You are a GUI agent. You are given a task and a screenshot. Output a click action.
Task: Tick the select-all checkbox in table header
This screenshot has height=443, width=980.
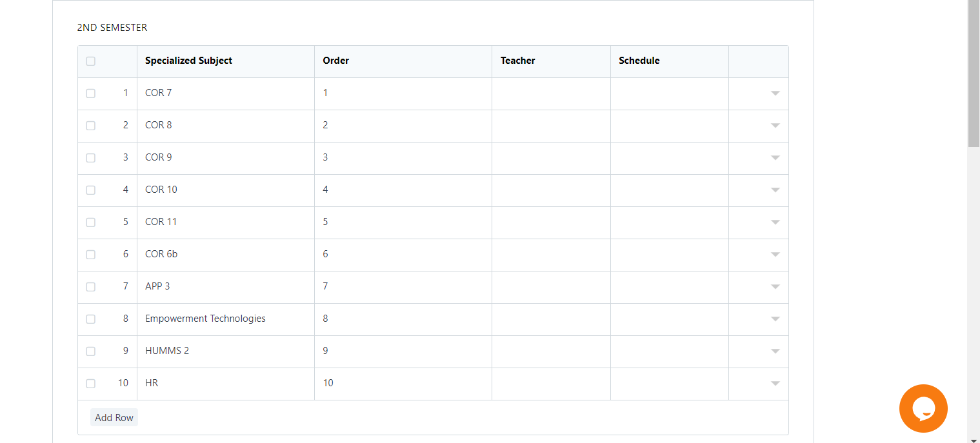(x=90, y=61)
